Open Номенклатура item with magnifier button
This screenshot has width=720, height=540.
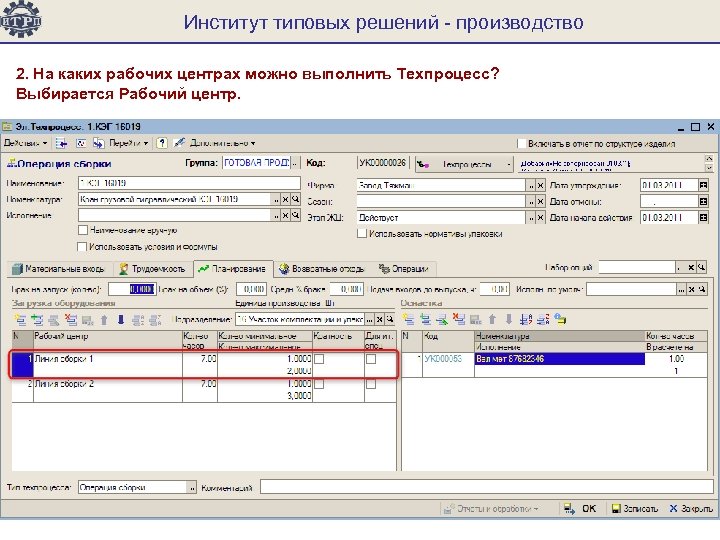tap(296, 199)
